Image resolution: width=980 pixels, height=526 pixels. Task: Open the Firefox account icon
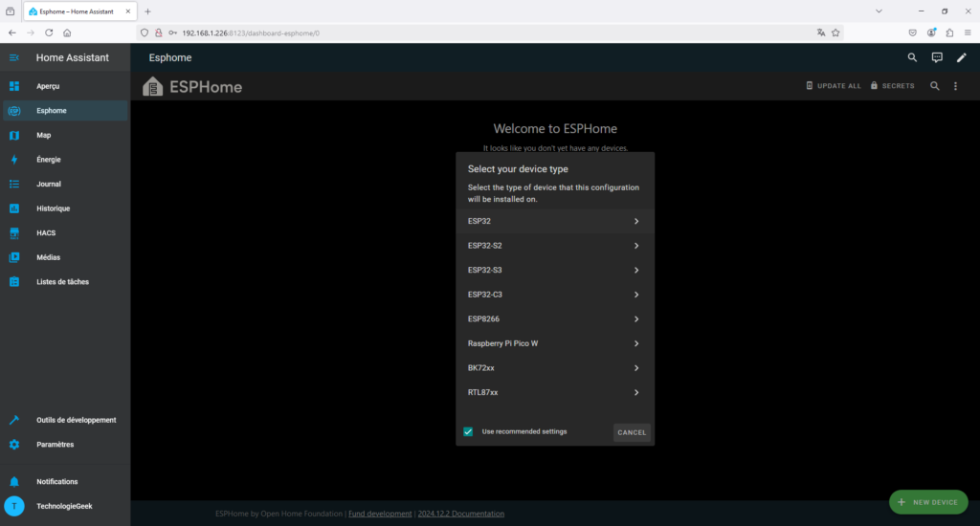click(x=931, y=33)
